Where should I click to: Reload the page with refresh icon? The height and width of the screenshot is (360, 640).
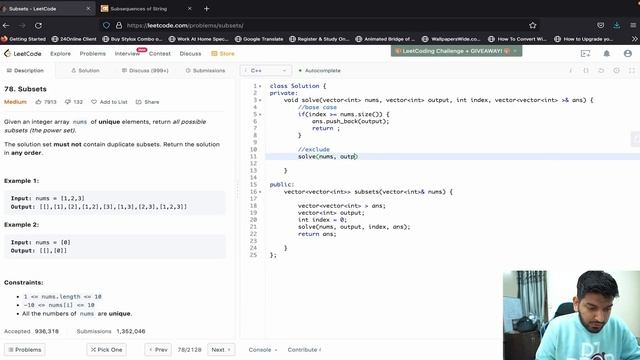tap(38, 25)
